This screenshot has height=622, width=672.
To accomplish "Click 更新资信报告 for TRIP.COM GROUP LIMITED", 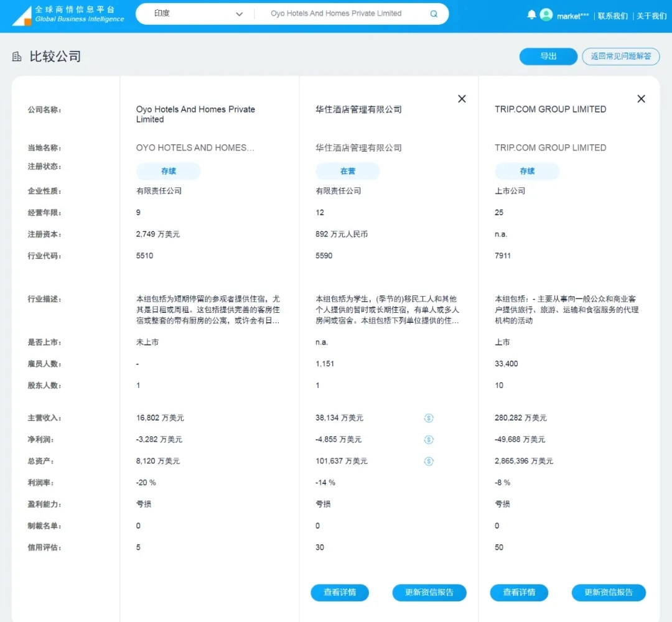I will (x=609, y=593).
